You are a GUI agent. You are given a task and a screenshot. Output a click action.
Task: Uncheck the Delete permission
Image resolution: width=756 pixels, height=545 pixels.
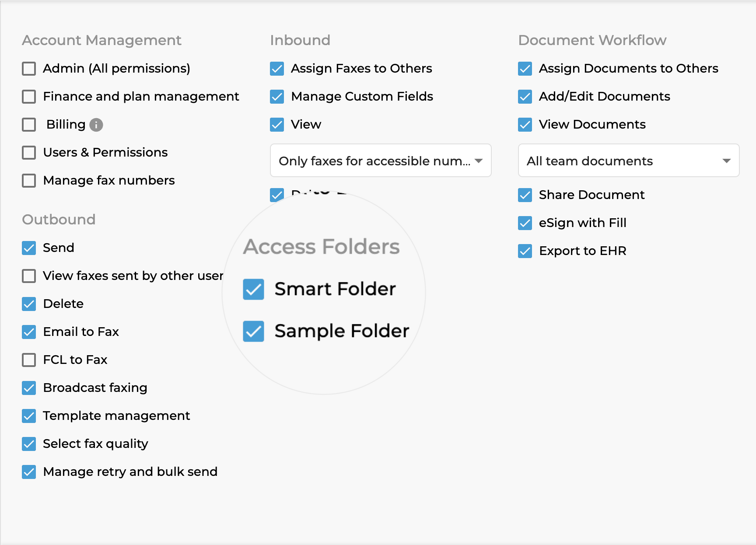[28, 304]
